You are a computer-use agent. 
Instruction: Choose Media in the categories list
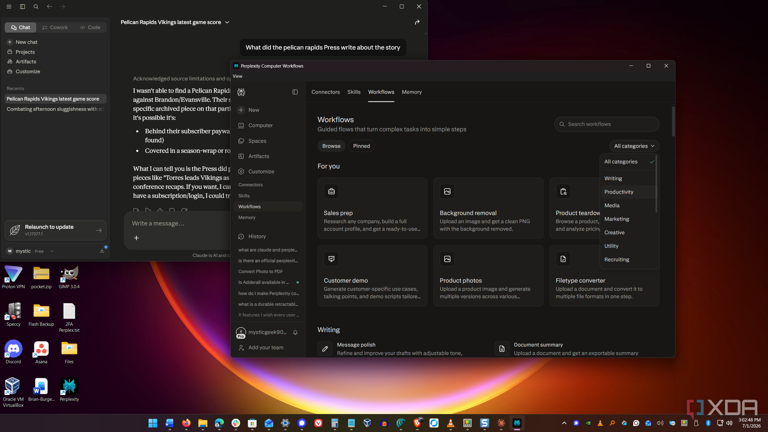coord(628,206)
